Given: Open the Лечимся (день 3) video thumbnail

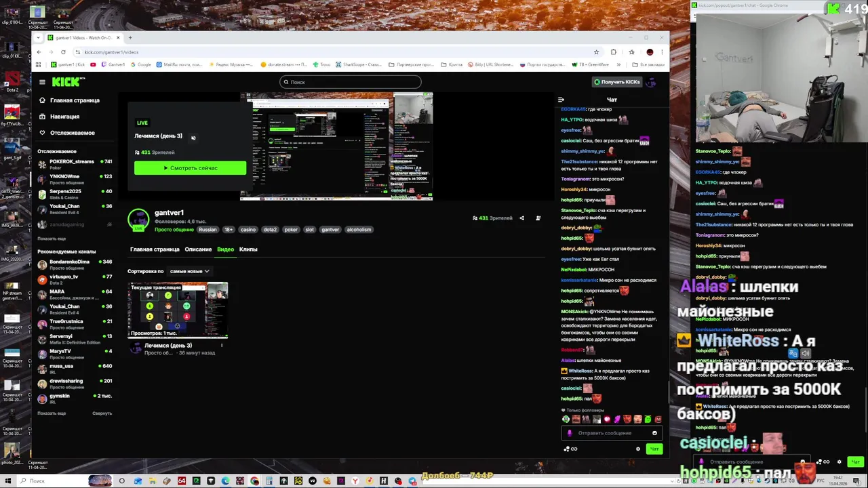Looking at the screenshot, I should point(178,311).
